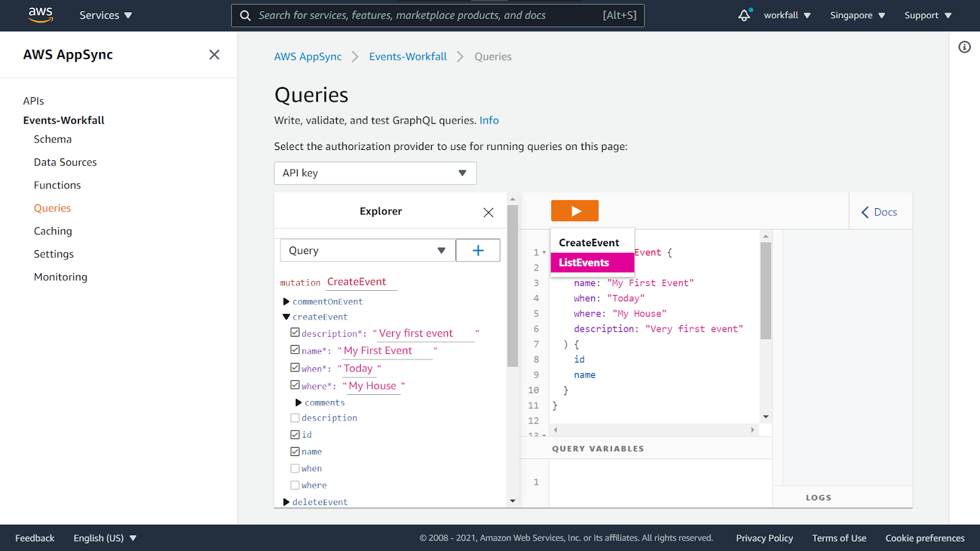Check the where return field checkbox

click(295, 485)
